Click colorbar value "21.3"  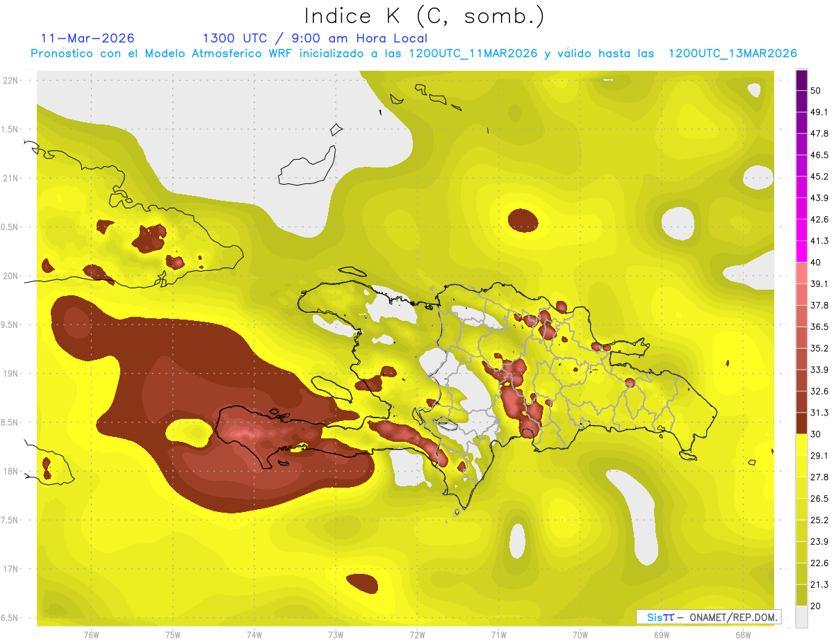pyautogui.click(x=819, y=585)
